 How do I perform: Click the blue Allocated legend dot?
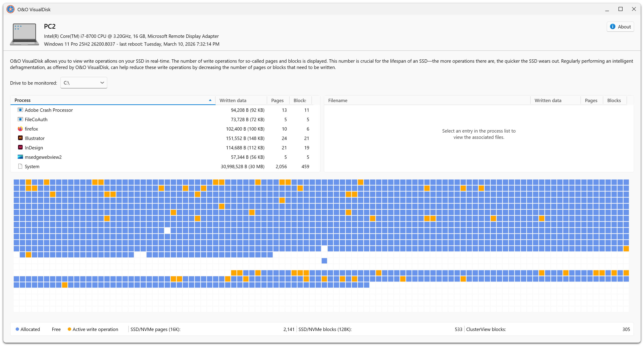tap(17, 329)
